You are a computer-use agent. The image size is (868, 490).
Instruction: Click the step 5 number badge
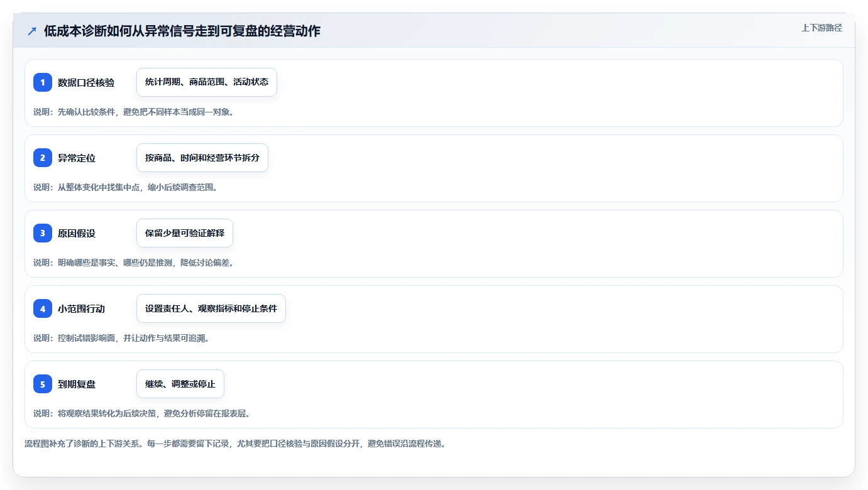(43, 384)
